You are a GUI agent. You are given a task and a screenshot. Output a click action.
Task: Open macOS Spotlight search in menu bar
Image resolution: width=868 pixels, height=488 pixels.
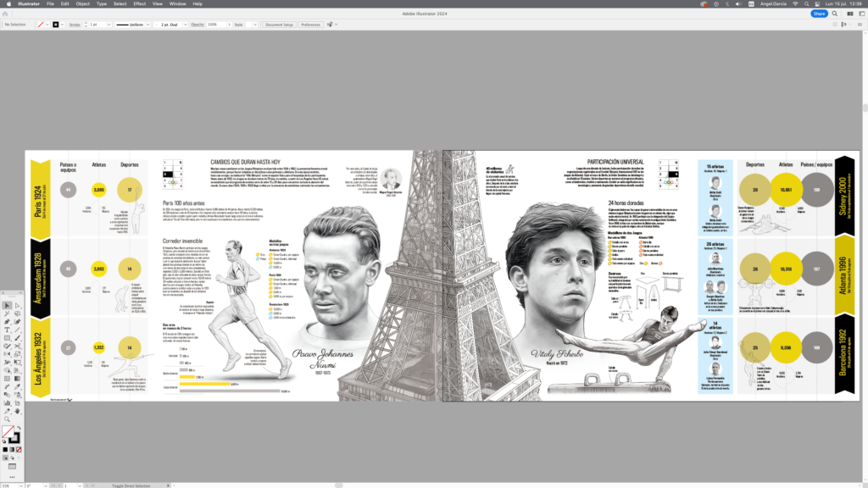[807, 4]
